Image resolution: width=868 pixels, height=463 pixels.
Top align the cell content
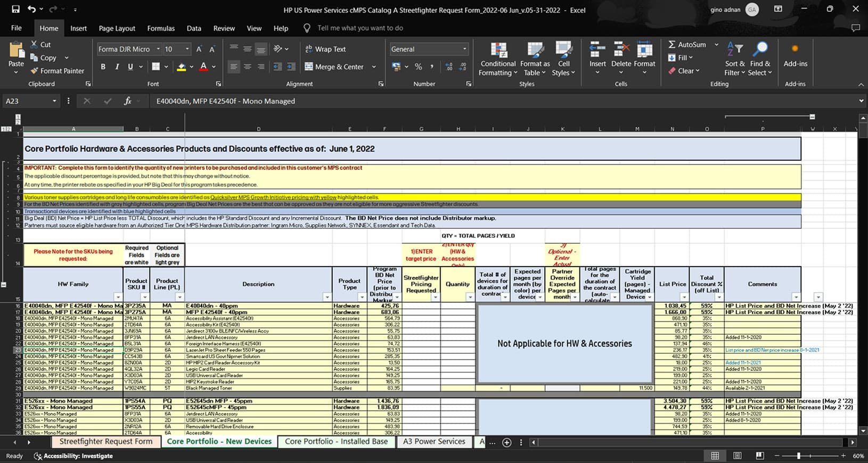click(234, 49)
